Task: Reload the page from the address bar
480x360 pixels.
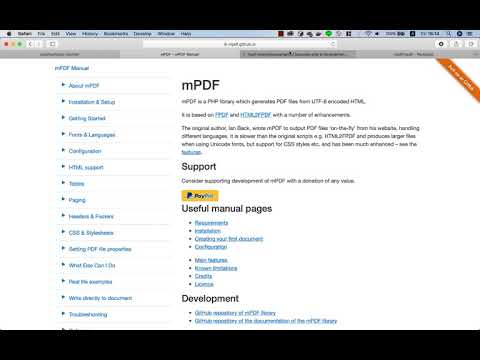Action: click(x=333, y=44)
